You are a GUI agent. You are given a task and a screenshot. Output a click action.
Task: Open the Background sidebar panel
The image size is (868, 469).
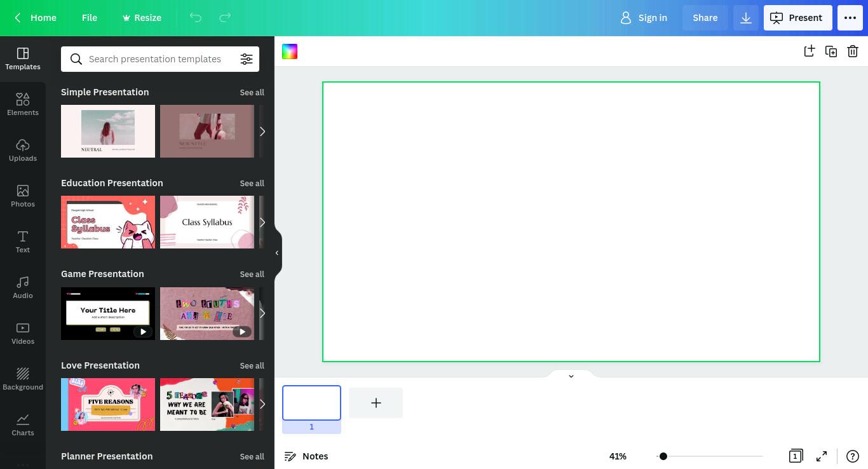[x=23, y=379]
